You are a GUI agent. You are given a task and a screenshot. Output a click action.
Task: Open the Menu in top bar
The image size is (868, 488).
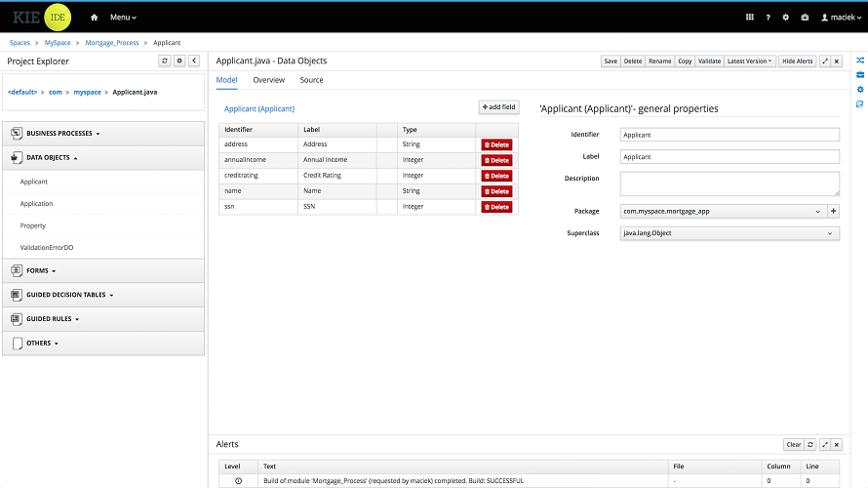[x=123, y=18]
